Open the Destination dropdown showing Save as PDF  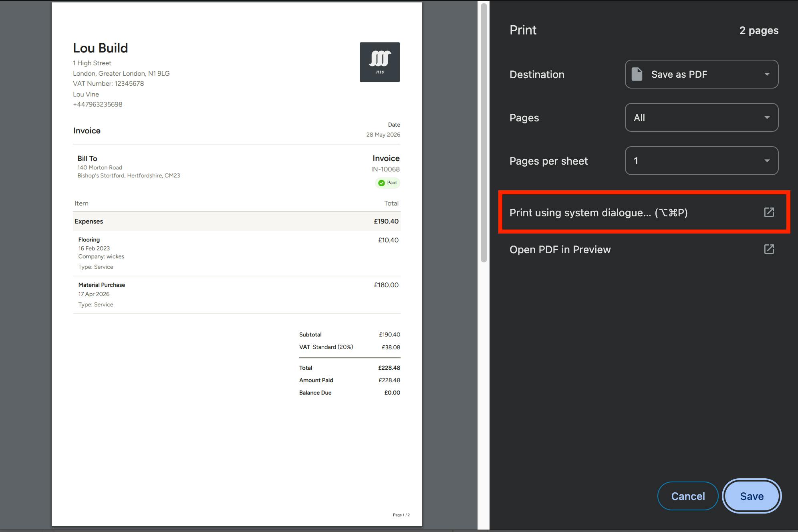coord(701,74)
